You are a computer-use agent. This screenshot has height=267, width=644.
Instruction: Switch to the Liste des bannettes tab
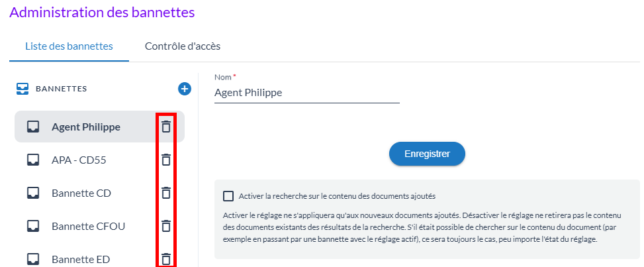[x=69, y=46]
